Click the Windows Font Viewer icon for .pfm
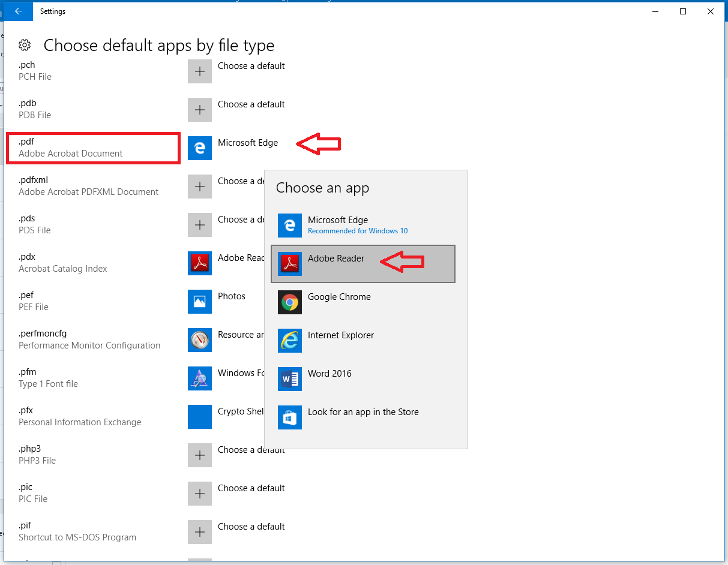This screenshot has width=728, height=565. point(200,378)
